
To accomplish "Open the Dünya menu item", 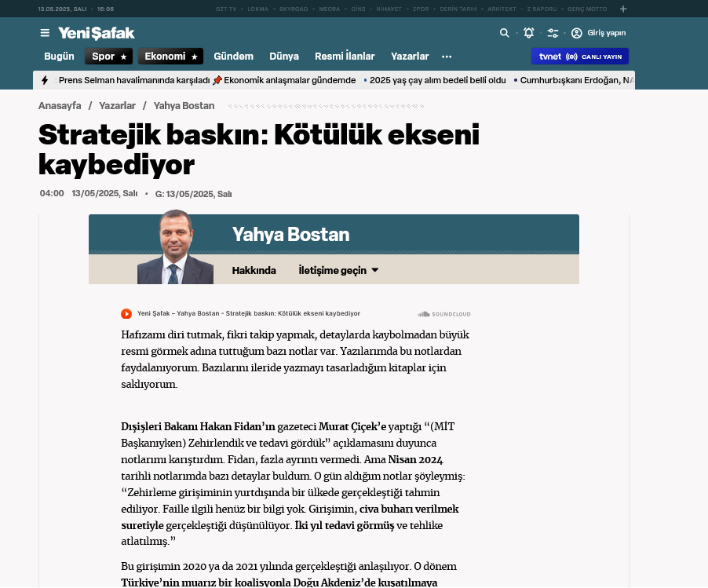I will click(283, 57).
